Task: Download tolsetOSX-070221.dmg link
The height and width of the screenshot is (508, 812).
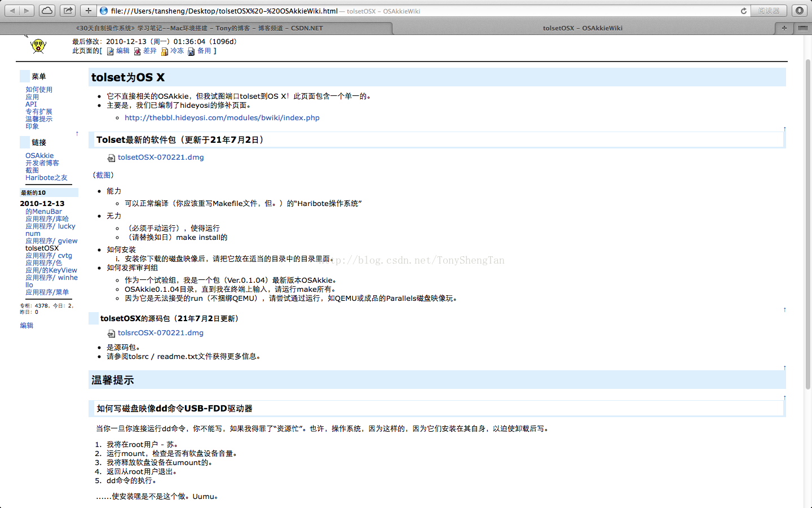Action: point(161,157)
